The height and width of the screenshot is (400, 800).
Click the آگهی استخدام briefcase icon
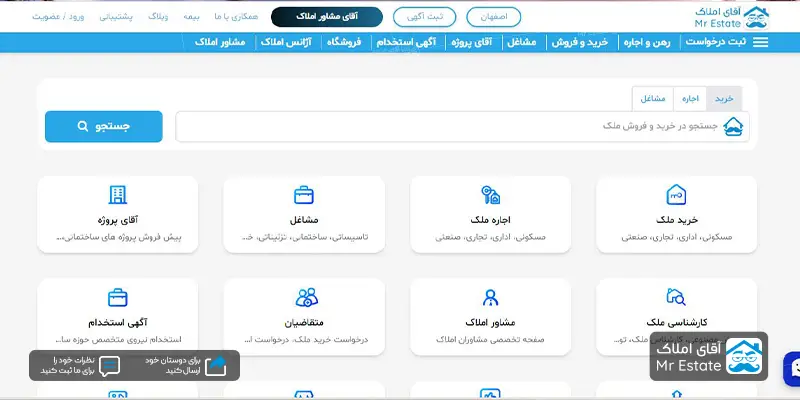[118, 297]
